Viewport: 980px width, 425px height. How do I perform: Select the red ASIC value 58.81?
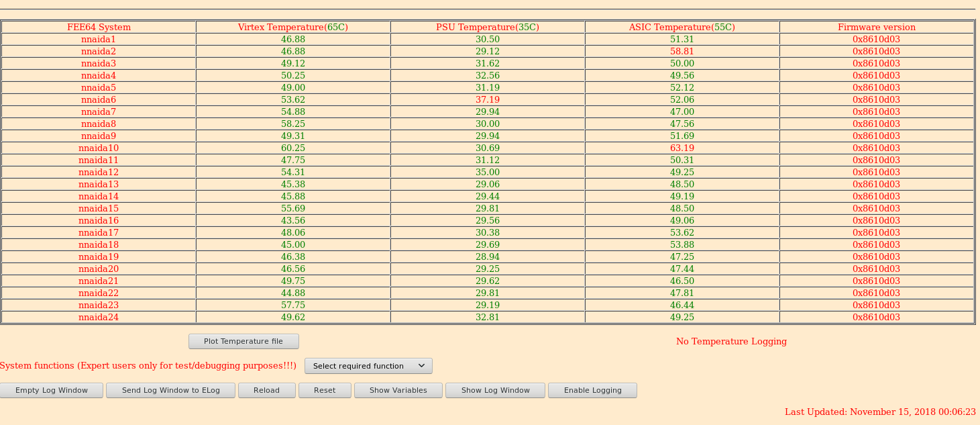(x=682, y=52)
